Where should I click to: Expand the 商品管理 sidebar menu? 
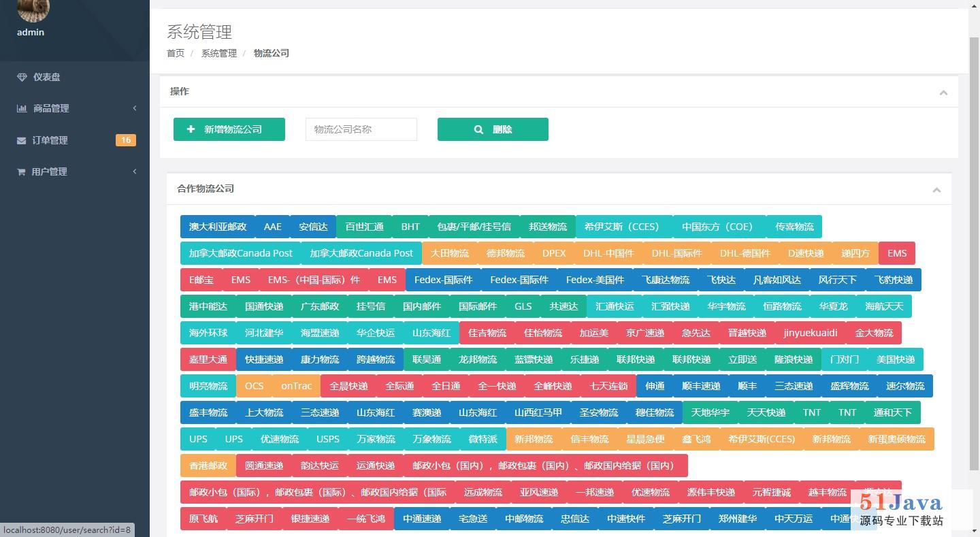(75, 108)
